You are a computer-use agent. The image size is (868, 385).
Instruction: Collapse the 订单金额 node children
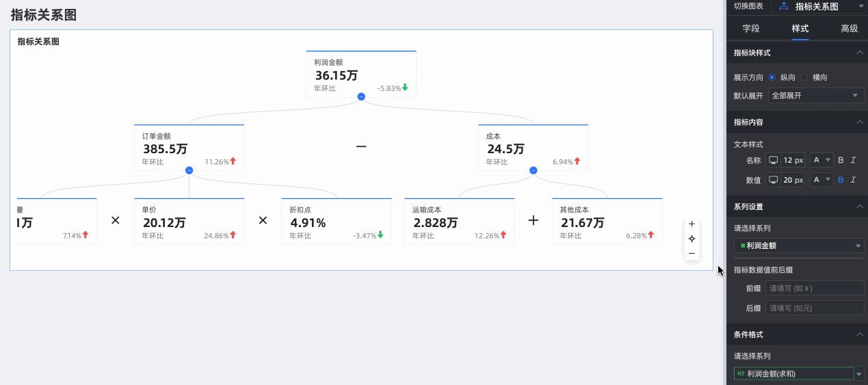click(189, 170)
